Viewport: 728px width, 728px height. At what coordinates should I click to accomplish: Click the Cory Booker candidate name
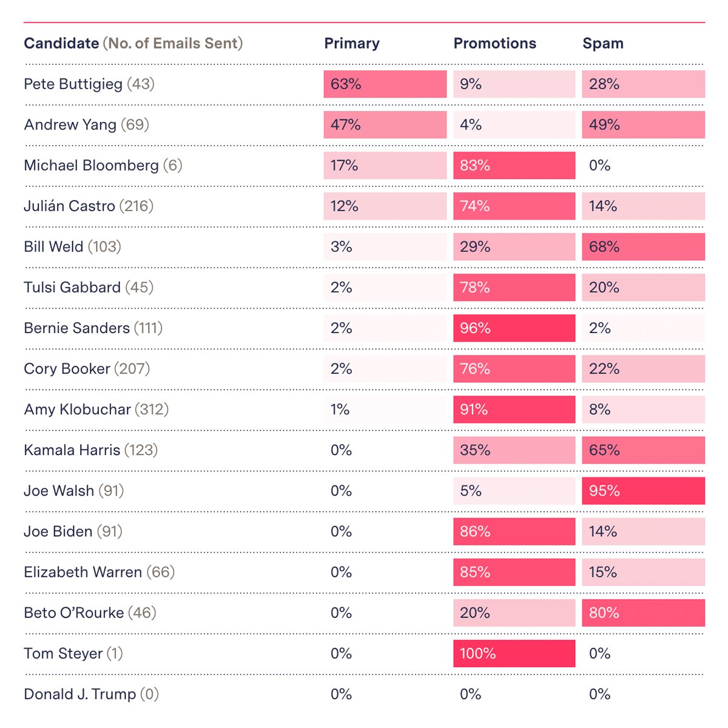click(x=67, y=369)
